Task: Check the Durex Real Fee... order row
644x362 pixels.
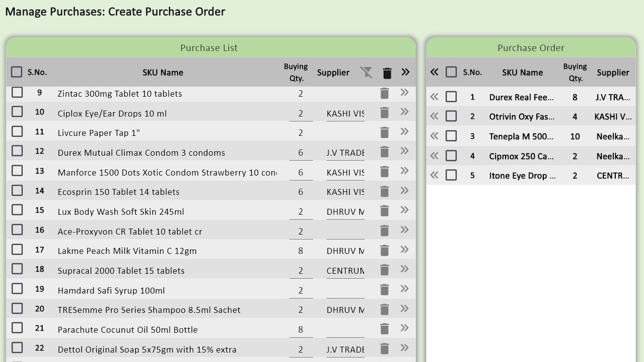Action: pyautogui.click(x=451, y=97)
